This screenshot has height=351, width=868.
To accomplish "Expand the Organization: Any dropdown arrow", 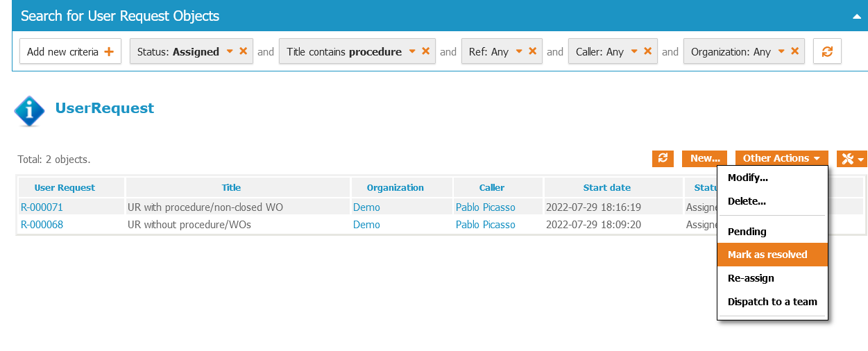I will 781,51.
